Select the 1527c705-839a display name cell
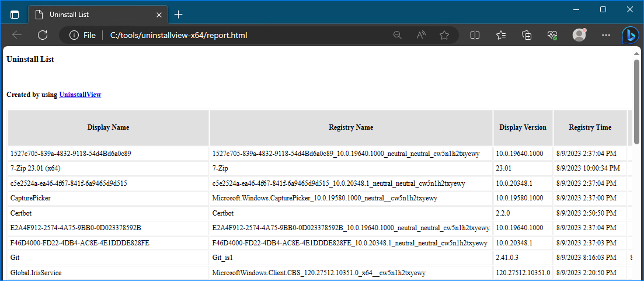 pos(109,154)
